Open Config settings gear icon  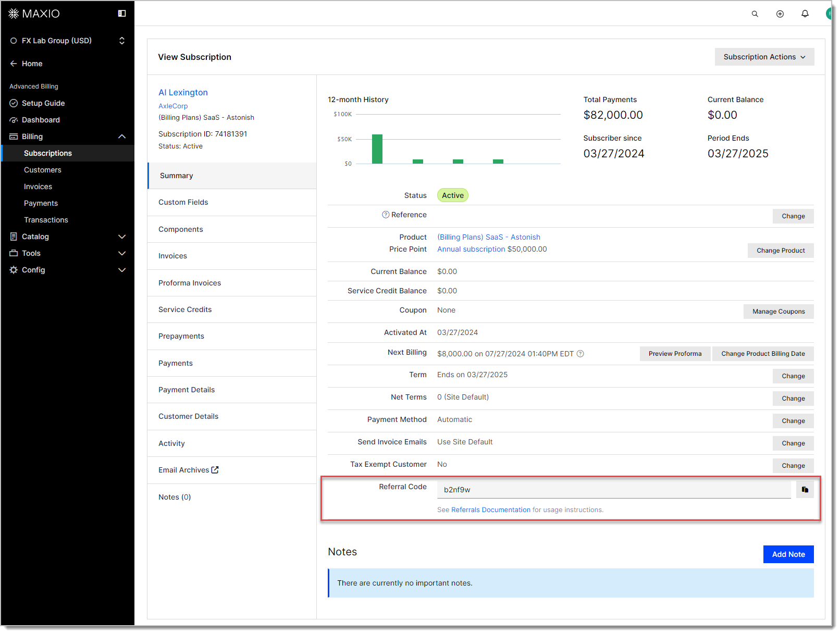14,270
